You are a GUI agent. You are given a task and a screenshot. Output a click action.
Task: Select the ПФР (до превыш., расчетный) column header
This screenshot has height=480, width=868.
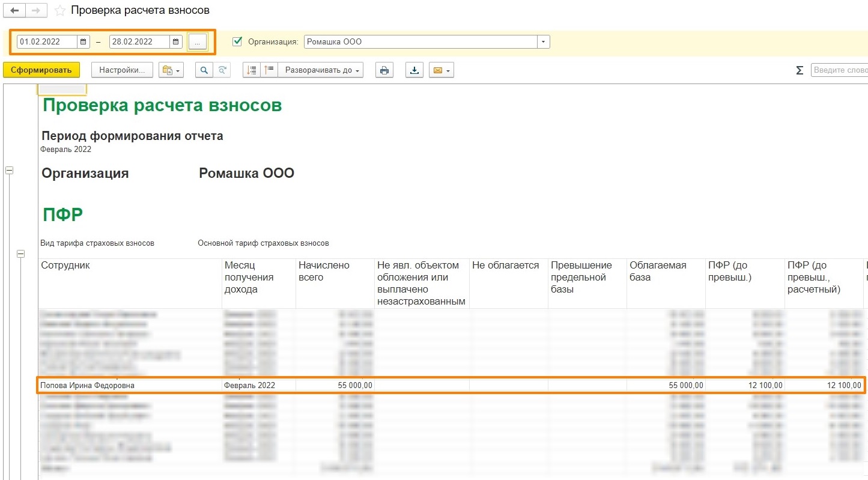824,284
